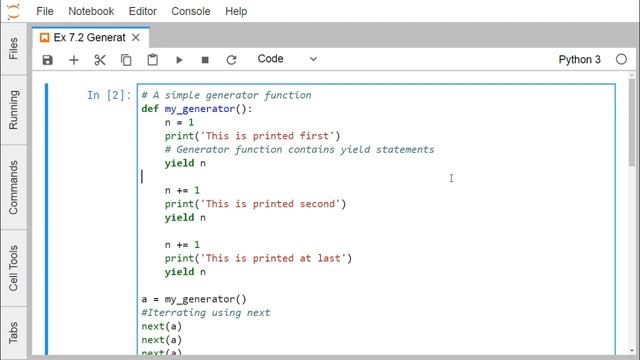Screen dimensions: 640x360
Task: Copy the selected cell
Action: point(126,60)
